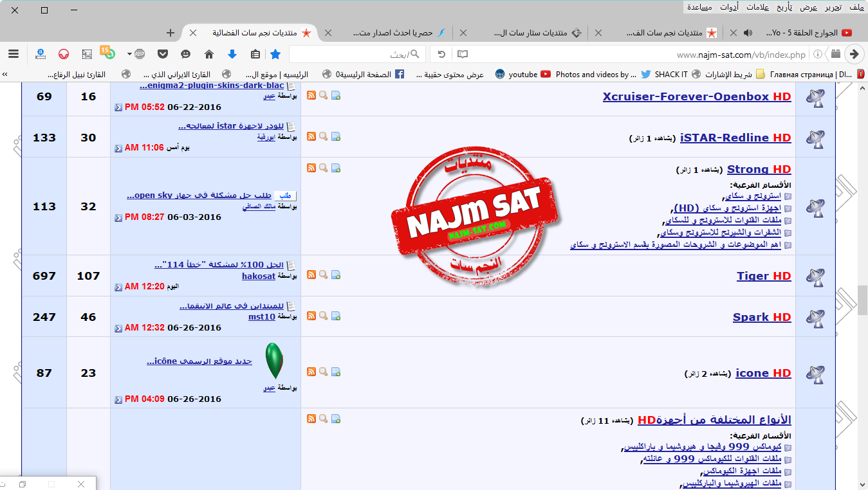Click the Pocket save icon
The image size is (868, 490).
tap(162, 54)
